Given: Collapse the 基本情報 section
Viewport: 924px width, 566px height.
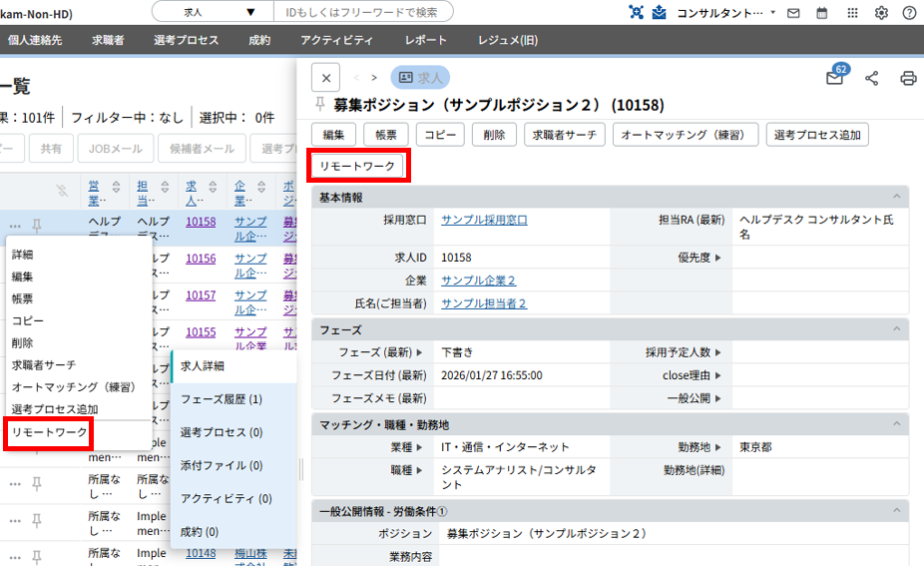Looking at the screenshot, I should click(897, 198).
